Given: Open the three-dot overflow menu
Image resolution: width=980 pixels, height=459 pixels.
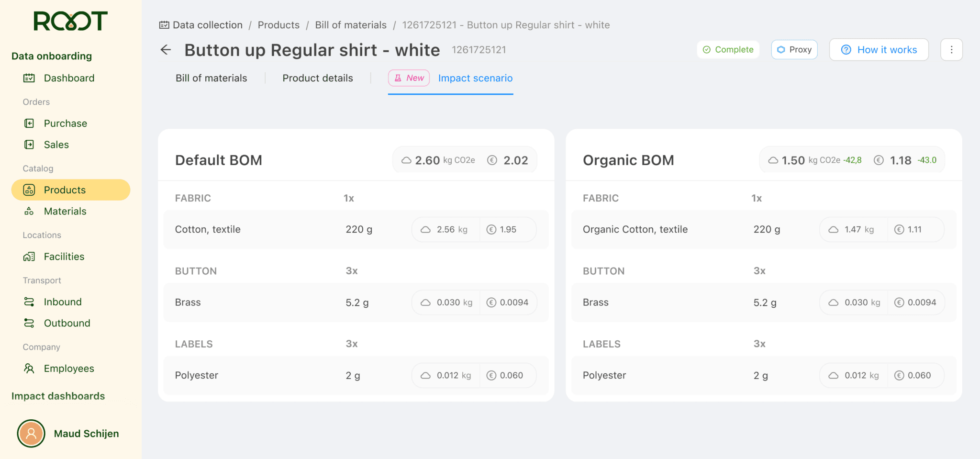Looking at the screenshot, I should 952,49.
